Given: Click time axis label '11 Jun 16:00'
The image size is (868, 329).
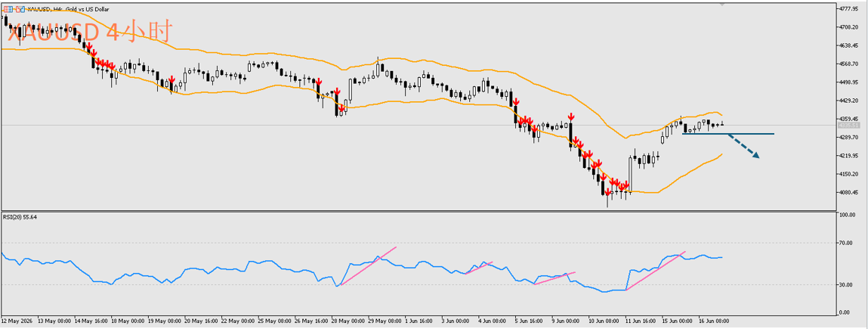Looking at the screenshot, I should point(641,321).
